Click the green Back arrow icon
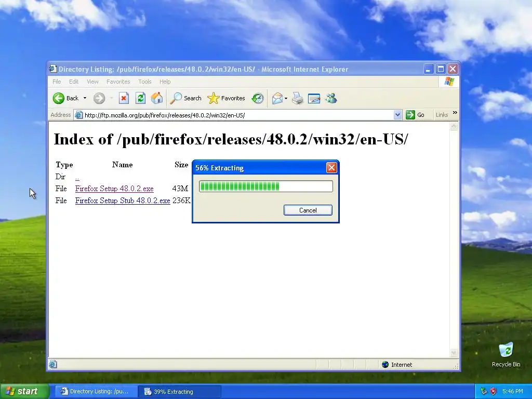532x399 pixels. (x=58, y=98)
